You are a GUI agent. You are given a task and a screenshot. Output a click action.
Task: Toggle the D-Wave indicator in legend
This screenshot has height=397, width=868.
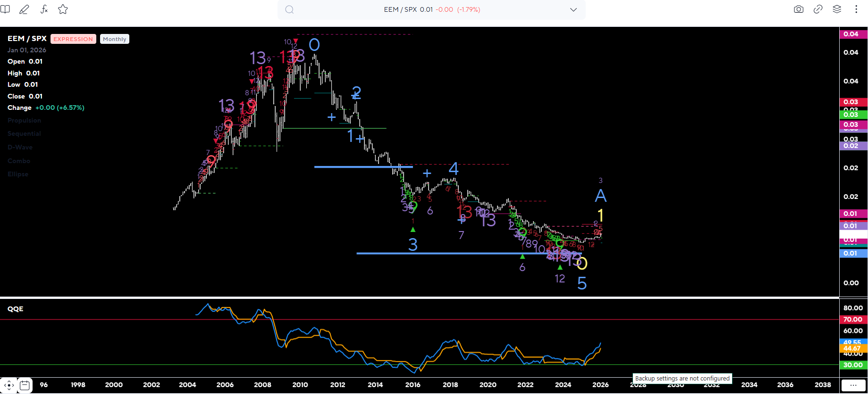coord(20,148)
